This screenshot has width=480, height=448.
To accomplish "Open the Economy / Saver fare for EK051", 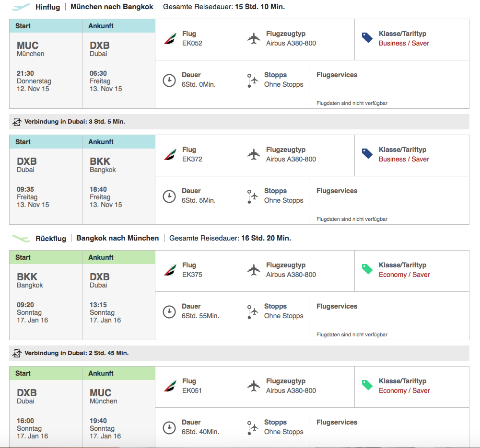I will 404,391.
